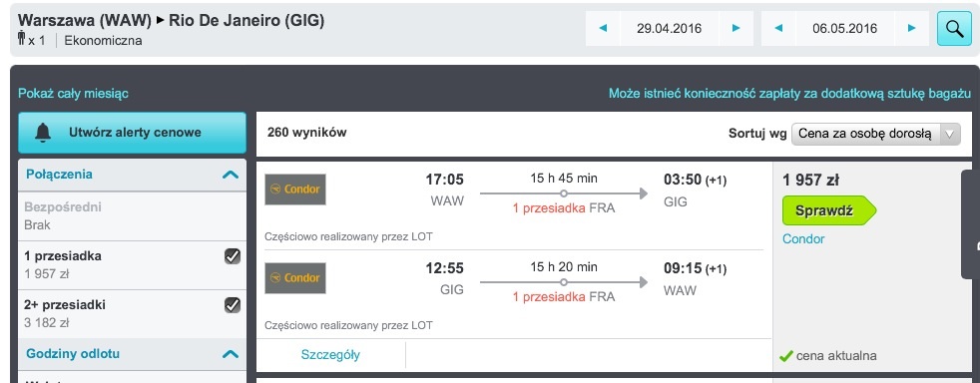Open the Sortuj wg sorting dropdown
Viewport: 980px width, 383px height.
875,134
